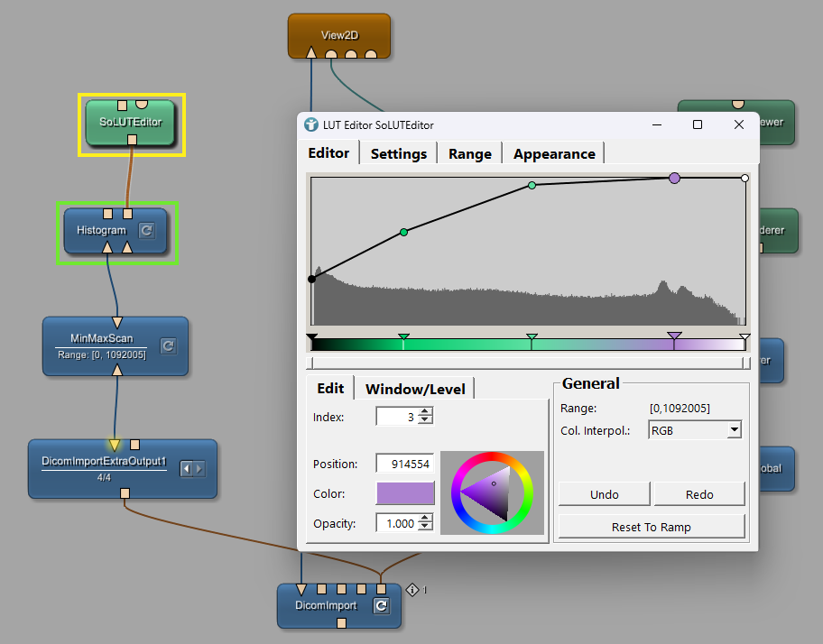Click the purple marker on the gradient bar
This screenshot has height=644, width=823.
674,338
